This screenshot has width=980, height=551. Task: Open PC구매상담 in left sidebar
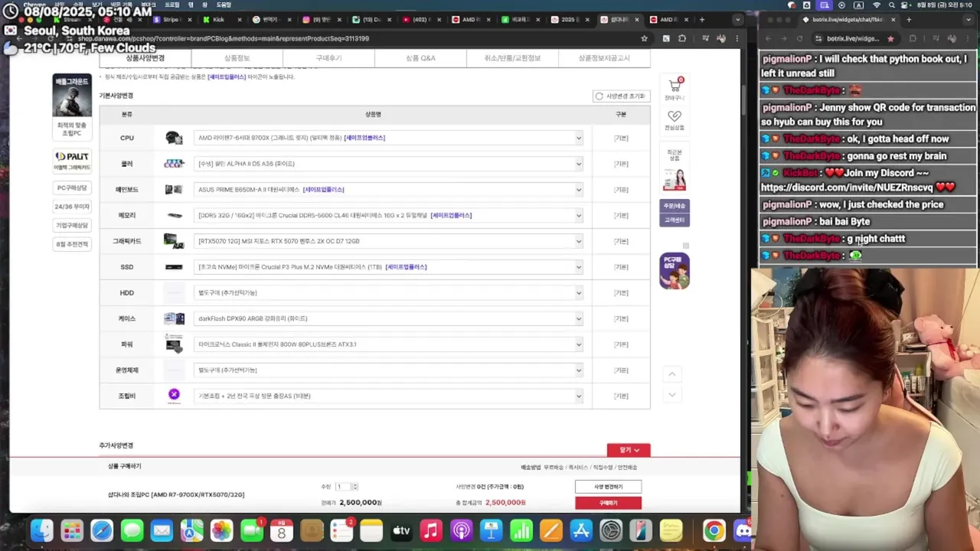click(72, 187)
